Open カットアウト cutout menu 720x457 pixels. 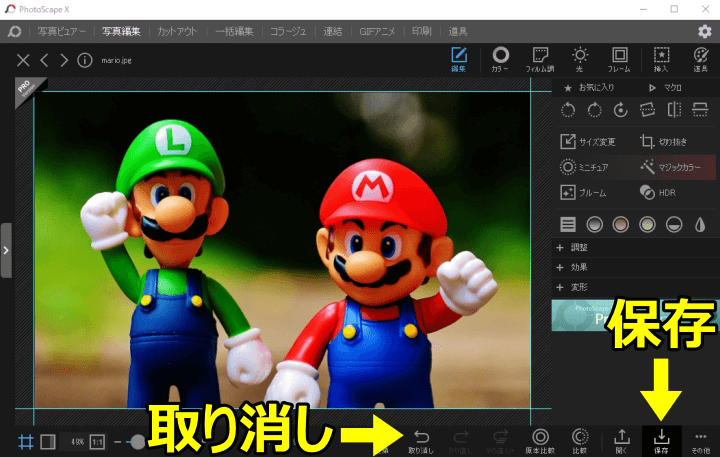[x=177, y=31]
